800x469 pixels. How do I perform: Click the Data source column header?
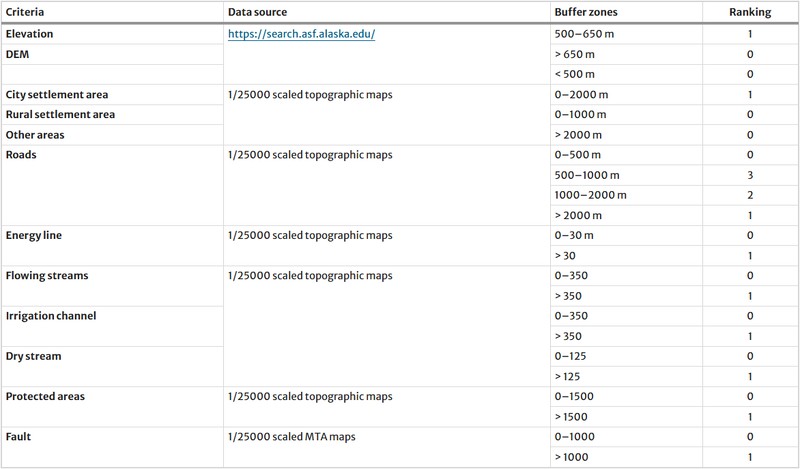pos(257,12)
